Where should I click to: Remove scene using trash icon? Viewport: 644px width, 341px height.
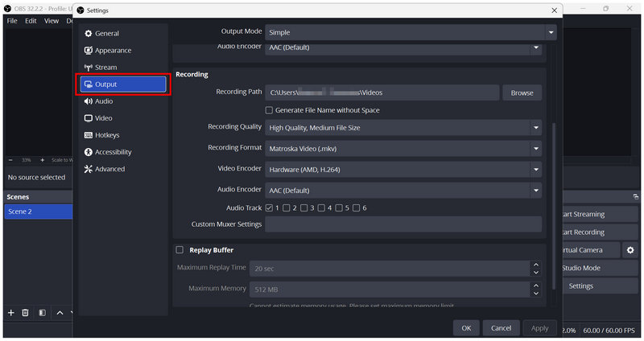click(26, 313)
